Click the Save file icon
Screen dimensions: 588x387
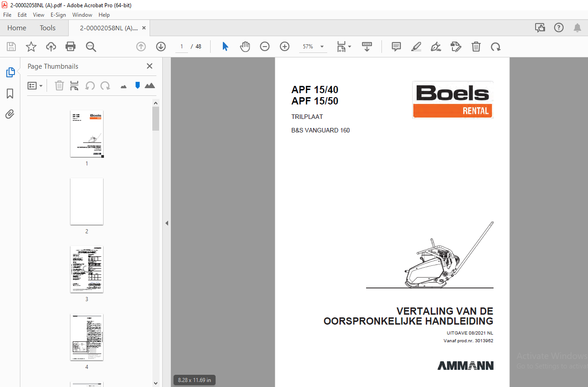tap(11, 47)
